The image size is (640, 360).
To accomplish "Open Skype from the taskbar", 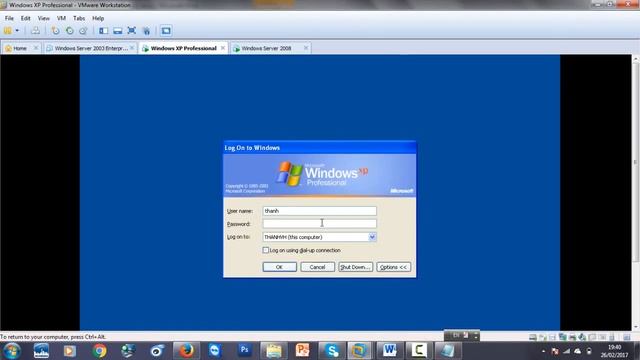I will click(x=331, y=351).
